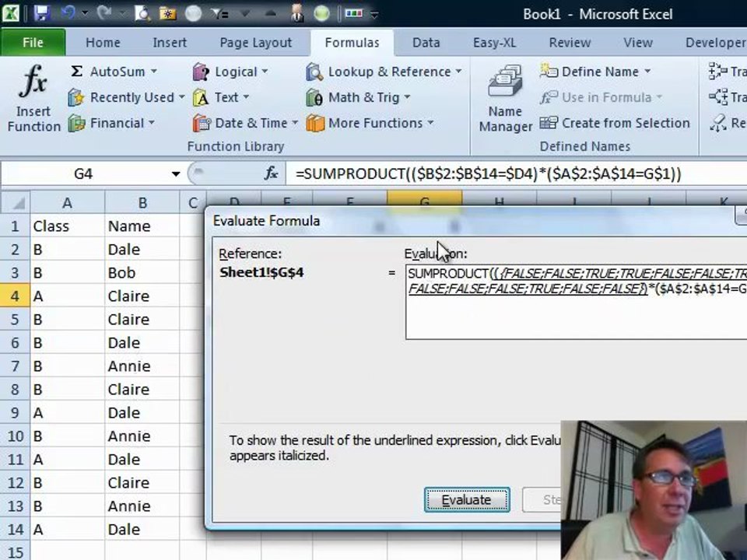Screen dimensions: 747x560
Task: Click the Evaluation formula box
Action: [576, 303]
